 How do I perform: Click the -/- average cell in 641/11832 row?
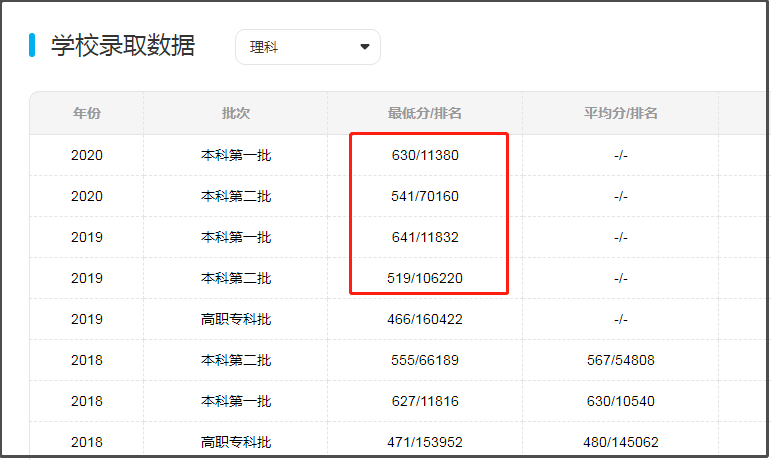[x=621, y=238]
